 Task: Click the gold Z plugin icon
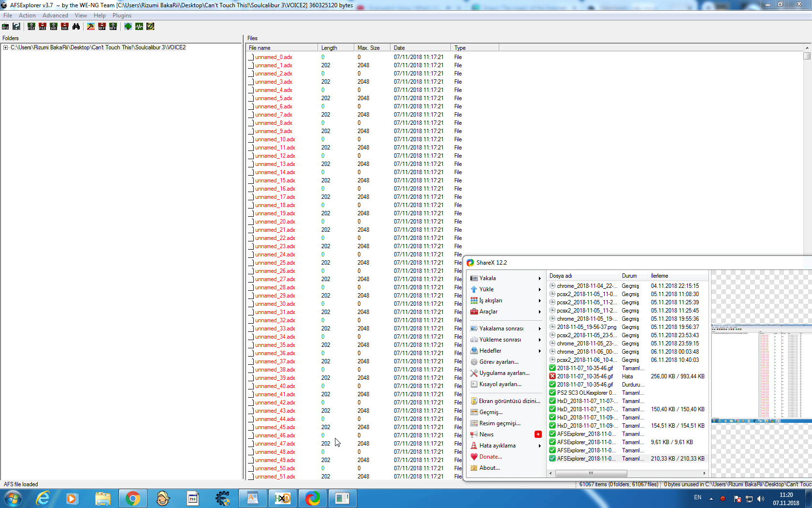(150, 27)
